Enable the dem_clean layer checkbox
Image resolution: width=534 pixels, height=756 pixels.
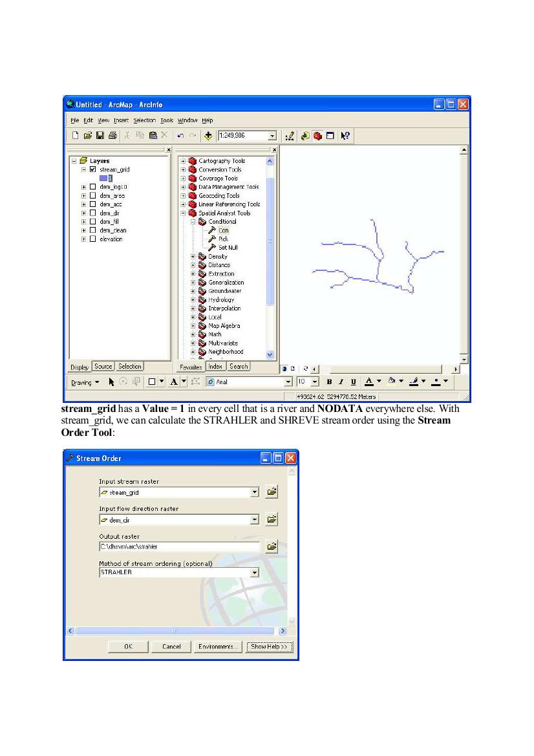93,230
